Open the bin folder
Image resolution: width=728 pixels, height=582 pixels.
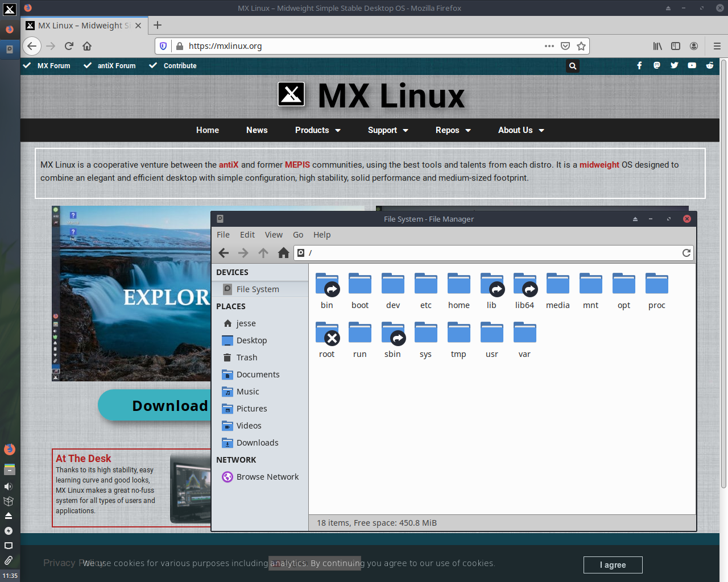pos(327,290)
